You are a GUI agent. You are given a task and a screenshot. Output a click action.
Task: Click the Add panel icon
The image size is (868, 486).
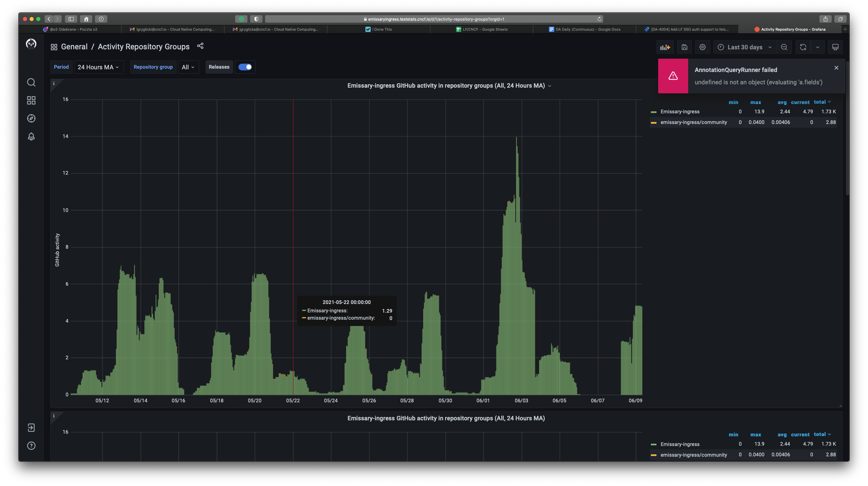pos(665,47)
